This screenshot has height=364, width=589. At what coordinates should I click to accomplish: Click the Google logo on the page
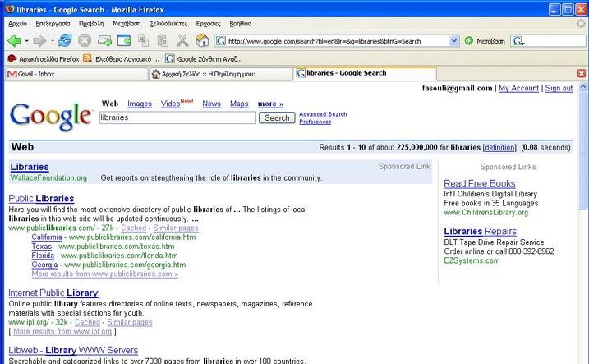[52, 117]
